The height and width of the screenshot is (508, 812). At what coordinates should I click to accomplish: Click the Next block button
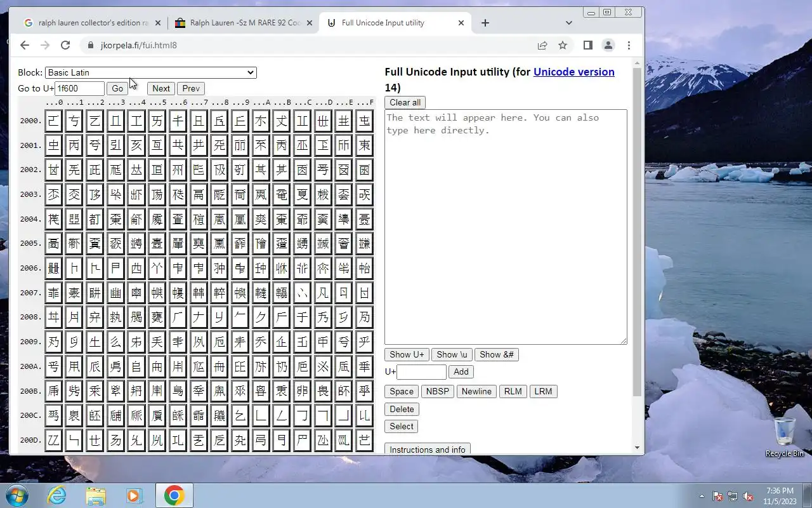tap(161, 88)
